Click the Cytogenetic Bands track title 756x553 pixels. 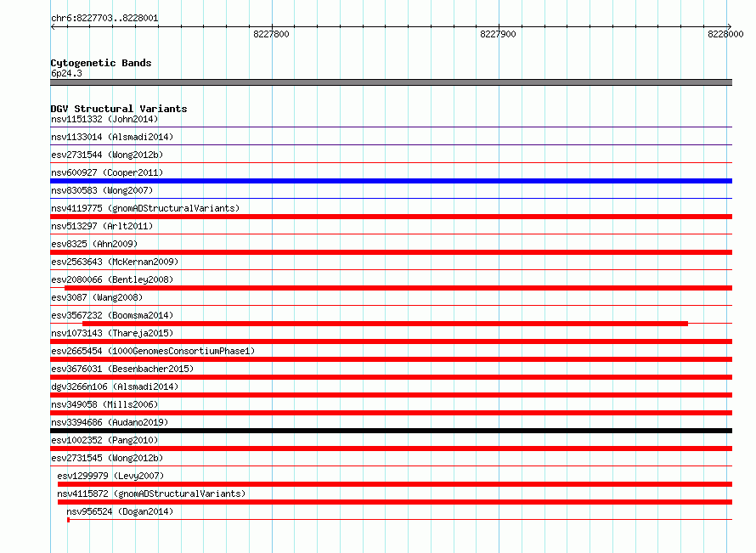[x=101, y=63]
